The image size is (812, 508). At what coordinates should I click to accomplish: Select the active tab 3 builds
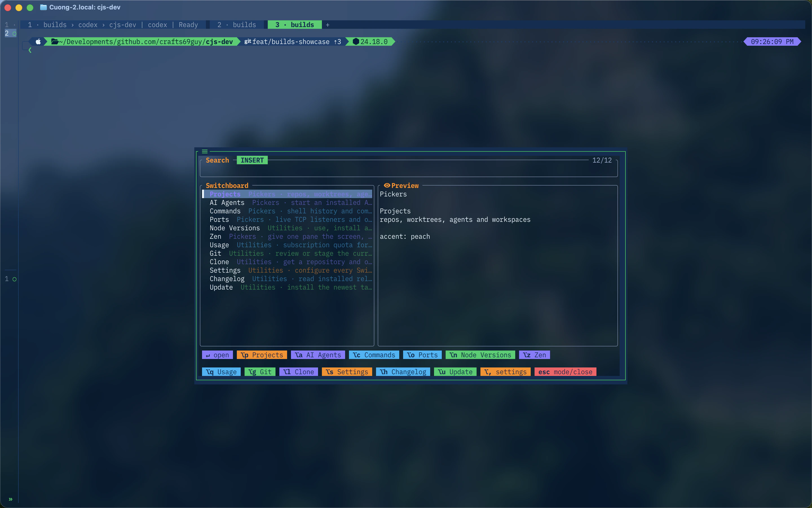point(295,25)
